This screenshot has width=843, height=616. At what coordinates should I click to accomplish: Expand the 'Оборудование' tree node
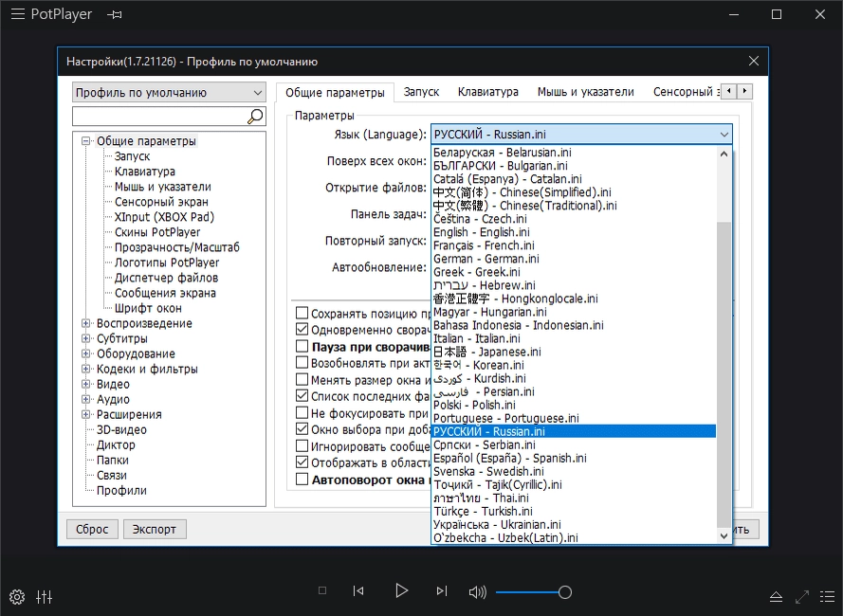[85, 353]
